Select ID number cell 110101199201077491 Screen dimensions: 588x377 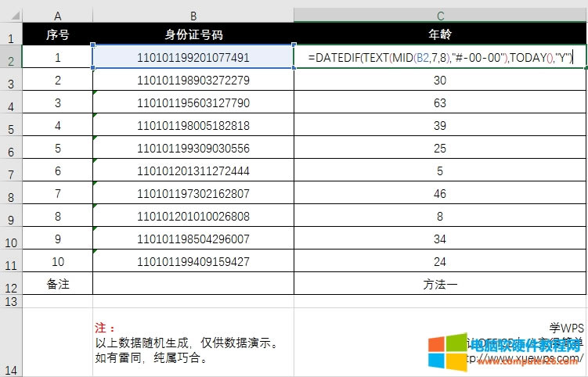pos(193,57)
